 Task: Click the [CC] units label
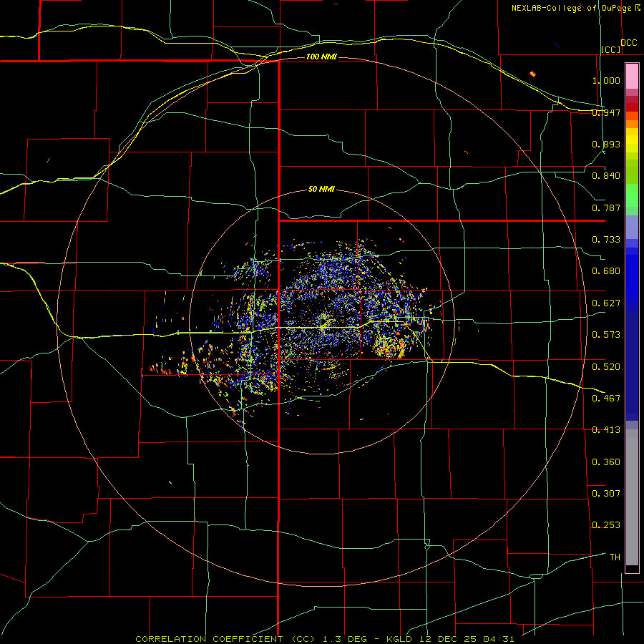tap(611, 49)
